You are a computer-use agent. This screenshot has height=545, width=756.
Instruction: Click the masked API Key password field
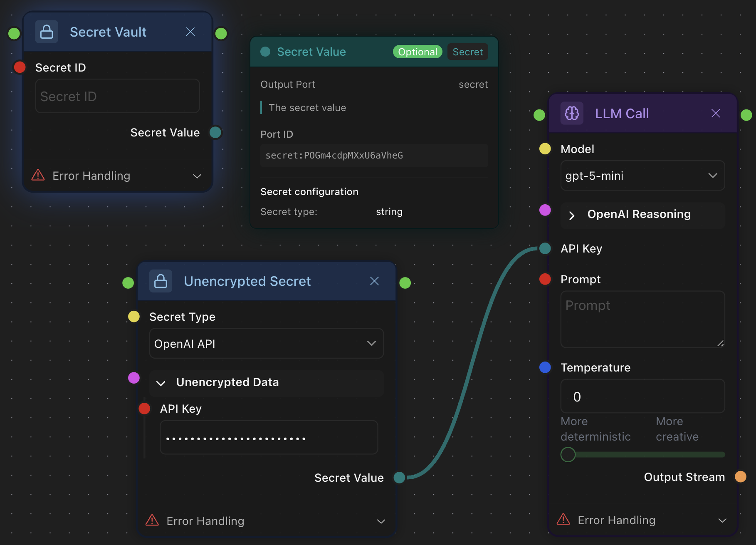click(x=269, y=438)
